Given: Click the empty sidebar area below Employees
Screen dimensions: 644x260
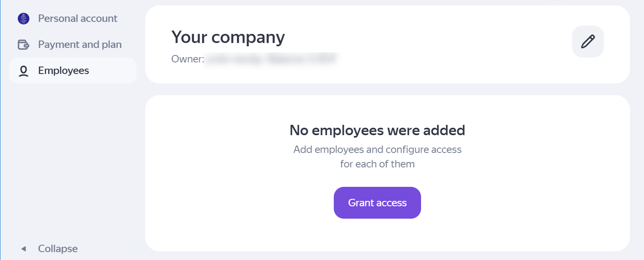Looking at the screenshot, I should click(72, 157).
